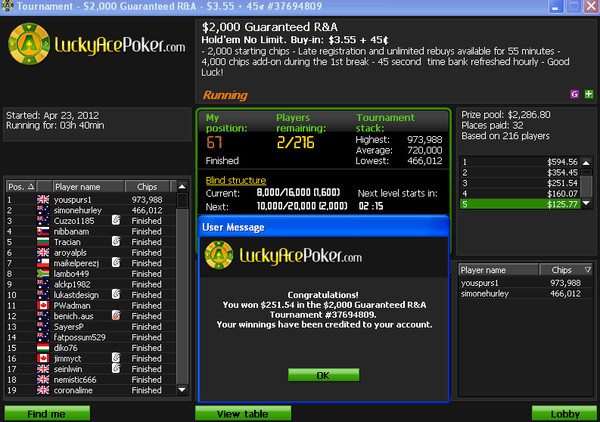Screen dimensions: 600x422
Task: Return to the Lobby
Action: tap(564, 414)
